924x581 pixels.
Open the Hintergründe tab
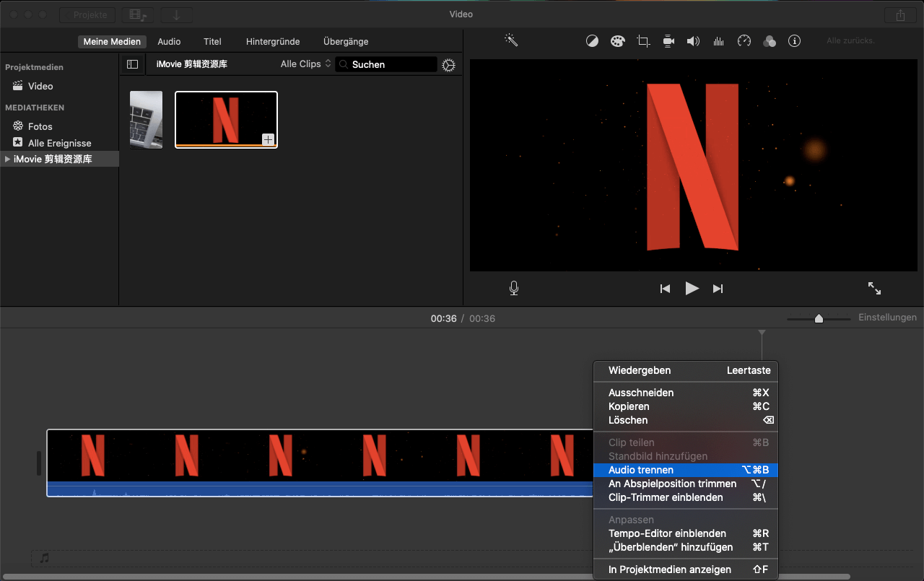pos(273,42)
